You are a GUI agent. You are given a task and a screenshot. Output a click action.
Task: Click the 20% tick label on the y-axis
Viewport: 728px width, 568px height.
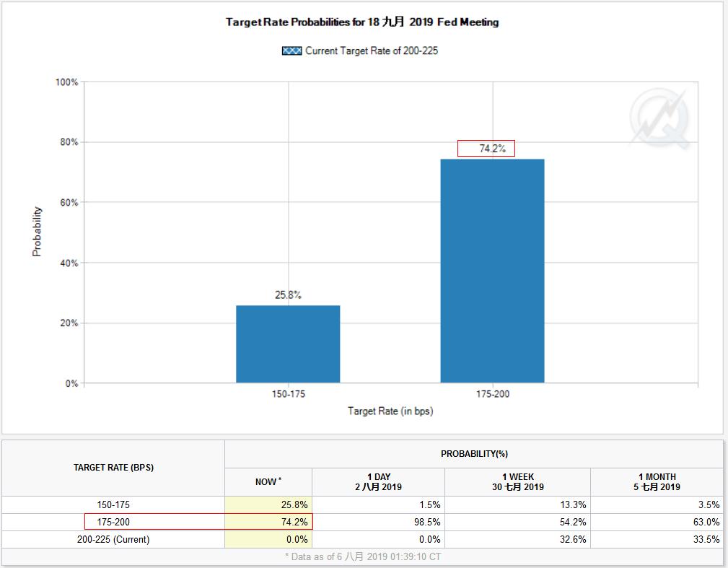coord(69,323)
